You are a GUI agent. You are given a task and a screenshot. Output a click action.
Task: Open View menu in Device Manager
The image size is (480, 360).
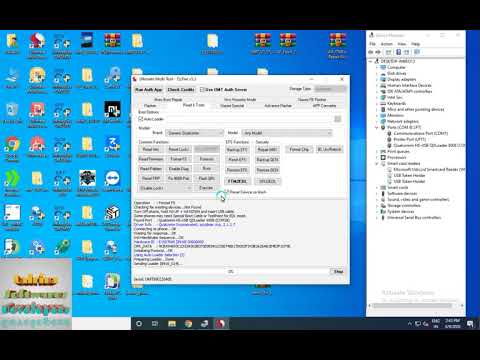click(x=402, y=44)
